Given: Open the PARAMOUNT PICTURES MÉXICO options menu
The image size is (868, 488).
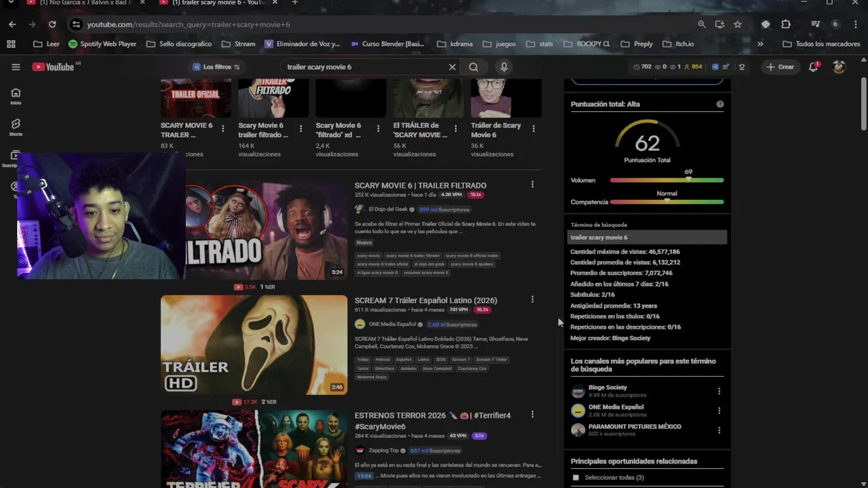Looking at the screenshot, I should [719, 430].
